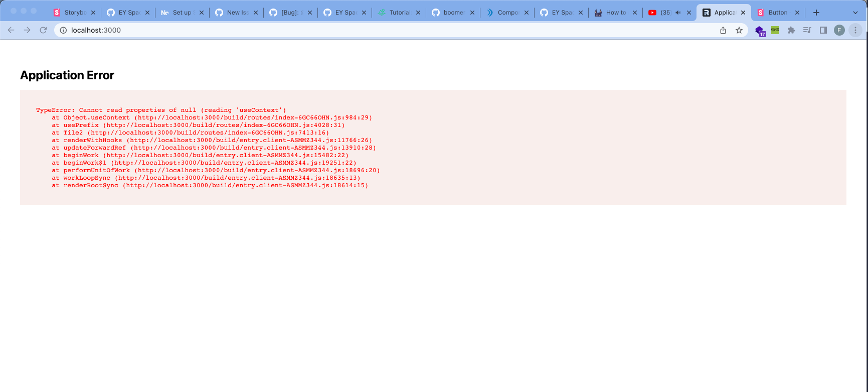868x392 pixels.
Task: Close the Set up tab
Action: click(x=202, y=13)
